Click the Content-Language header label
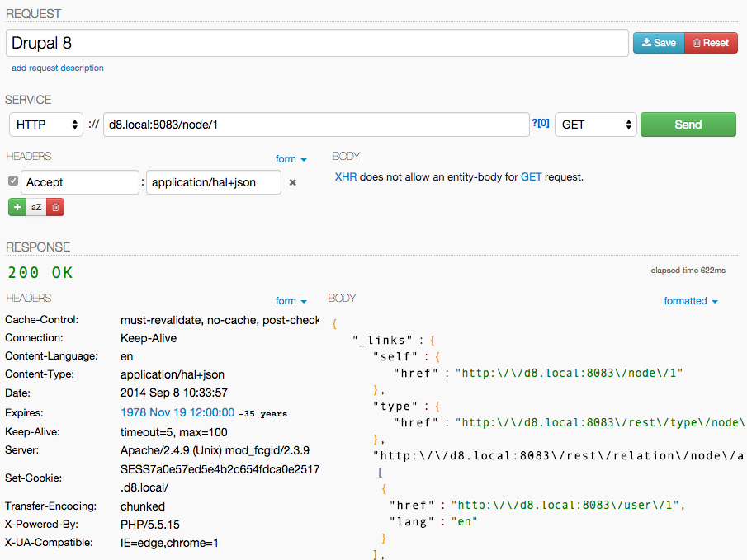 pyautogui.click(x=51, y=356)
